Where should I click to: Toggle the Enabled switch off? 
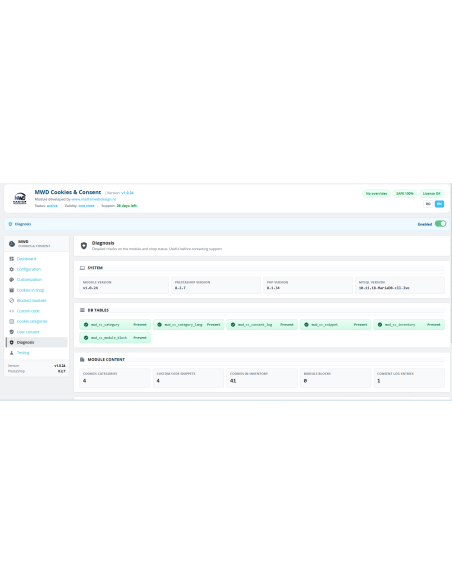pos(440,223)
